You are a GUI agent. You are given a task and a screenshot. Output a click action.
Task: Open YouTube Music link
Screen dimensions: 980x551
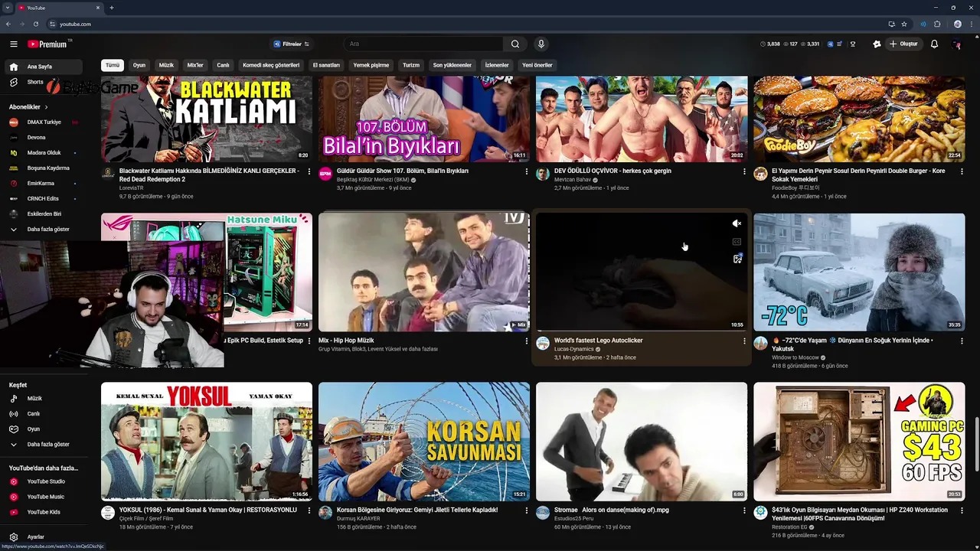43,497
